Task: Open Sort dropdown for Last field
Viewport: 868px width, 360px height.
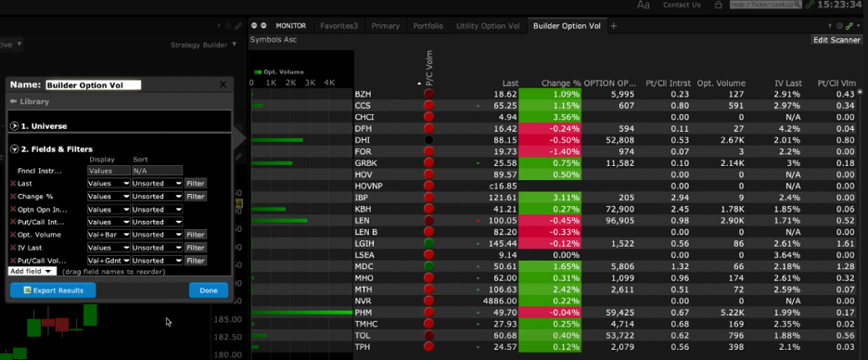Action: [158, 184]
